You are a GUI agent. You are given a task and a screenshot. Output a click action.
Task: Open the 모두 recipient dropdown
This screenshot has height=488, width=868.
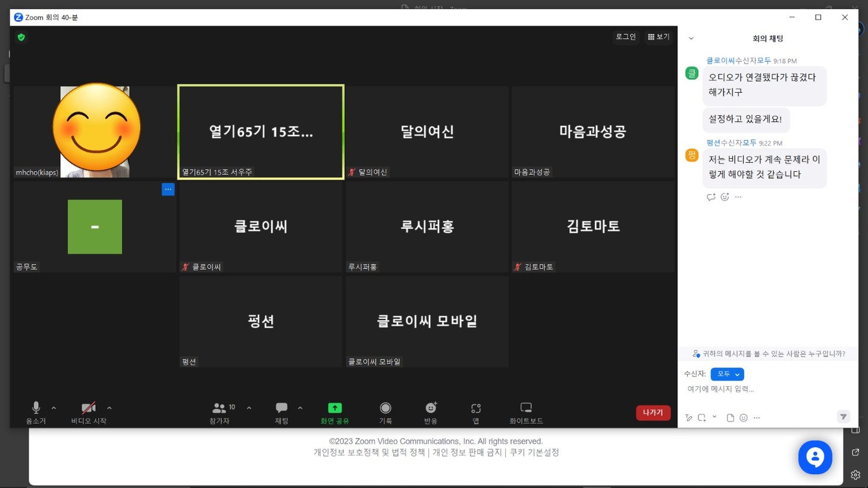click(727, 374)
